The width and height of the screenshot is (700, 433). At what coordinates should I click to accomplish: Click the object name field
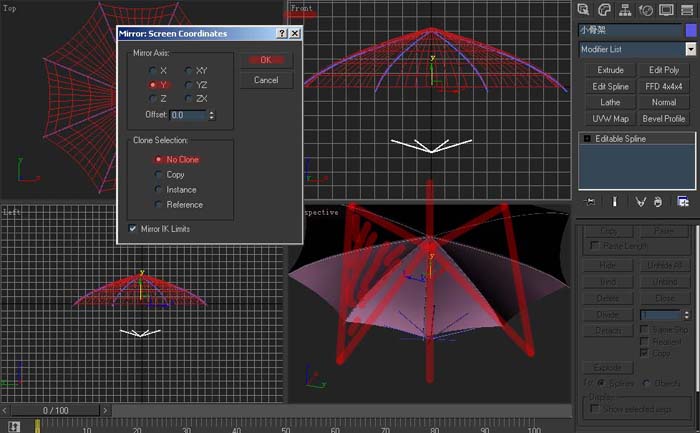click(x=630, y=30)
